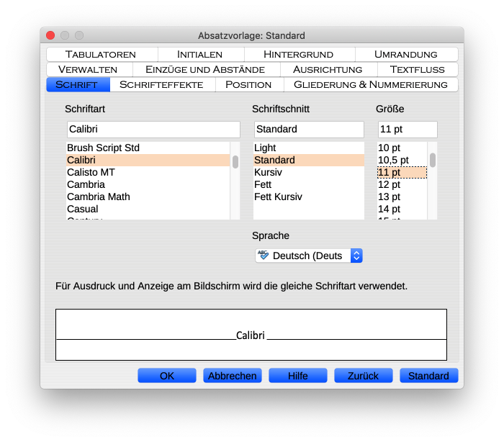The height and width of the screenshot is (442, 504).
Task: Open Einzüge und Abstände tab
Action: click(x=207, y=69)
